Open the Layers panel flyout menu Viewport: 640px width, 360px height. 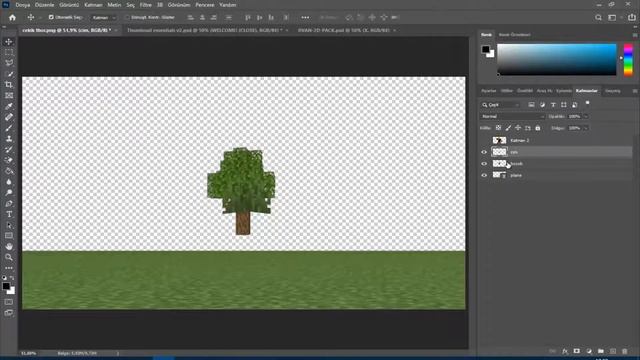(635, 91)
